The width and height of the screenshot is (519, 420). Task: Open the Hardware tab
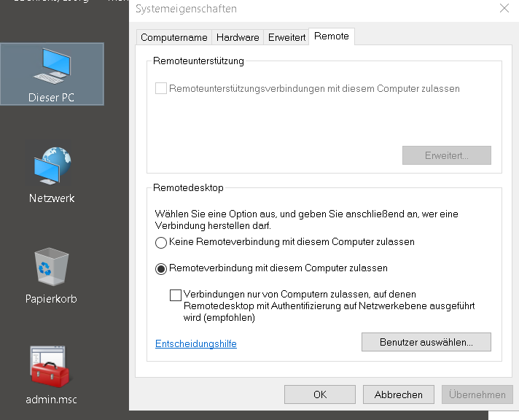point(238,37)
